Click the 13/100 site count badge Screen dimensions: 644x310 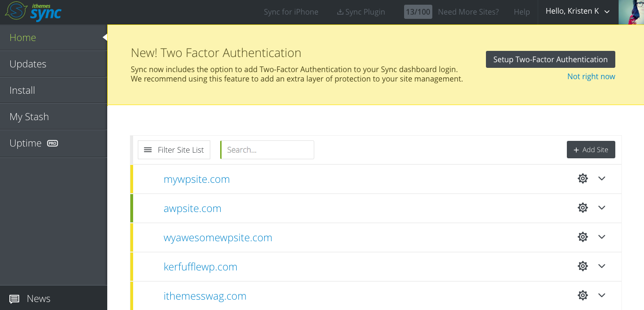(x=418, y=12)
